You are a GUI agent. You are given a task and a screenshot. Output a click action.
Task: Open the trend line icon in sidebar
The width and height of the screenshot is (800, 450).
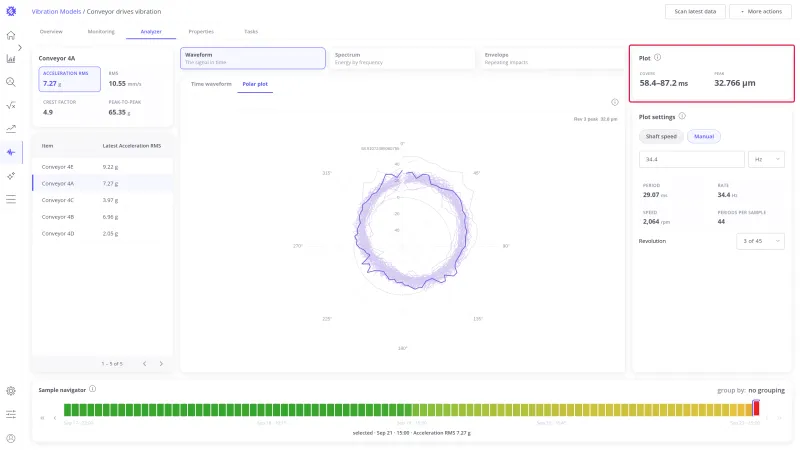tap(11, 129)
